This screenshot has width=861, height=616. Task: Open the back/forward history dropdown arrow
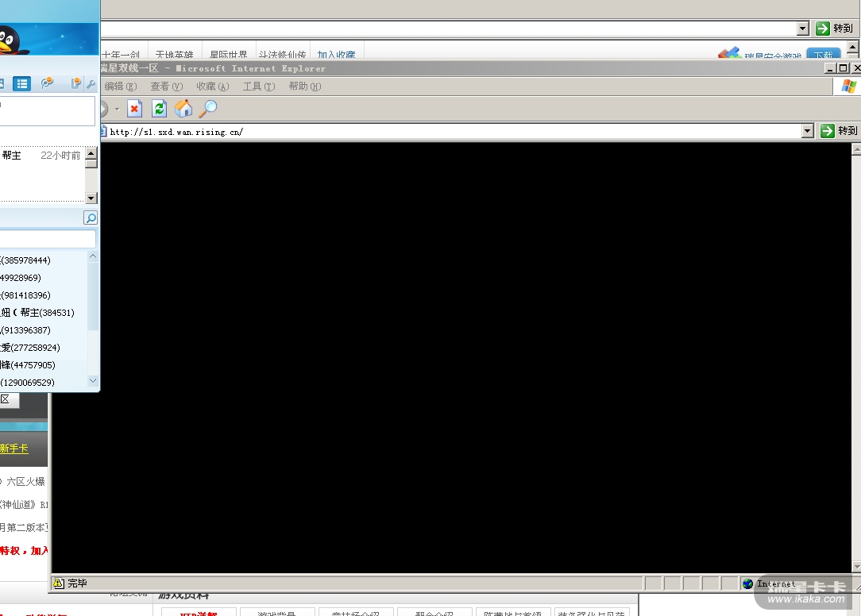coord(117,110)
